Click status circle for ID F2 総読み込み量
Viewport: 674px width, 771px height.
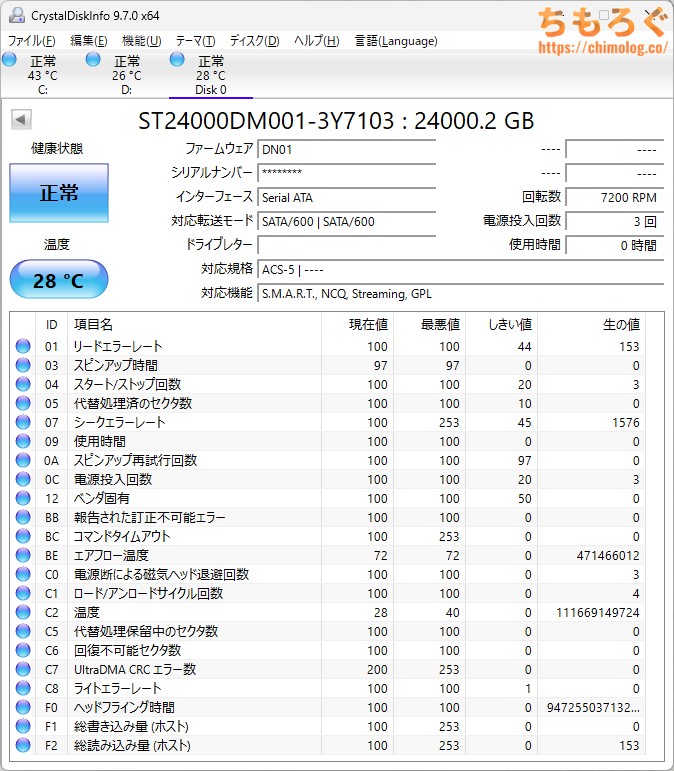tap(23, 745)
